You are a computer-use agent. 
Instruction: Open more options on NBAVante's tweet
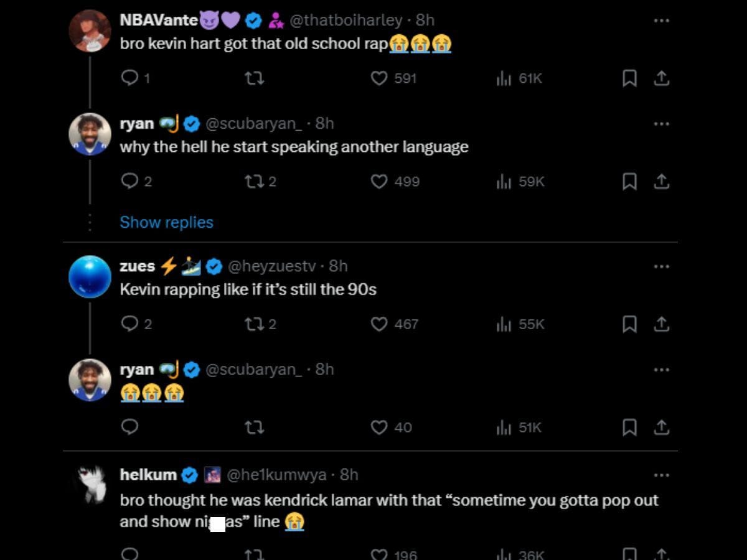click(x=661, y=21)
